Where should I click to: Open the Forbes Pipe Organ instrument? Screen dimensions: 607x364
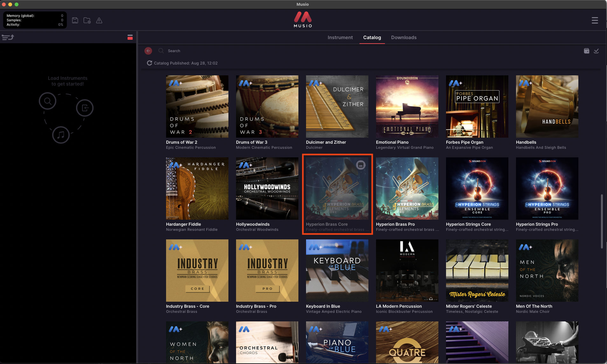(x=477, y=106)
